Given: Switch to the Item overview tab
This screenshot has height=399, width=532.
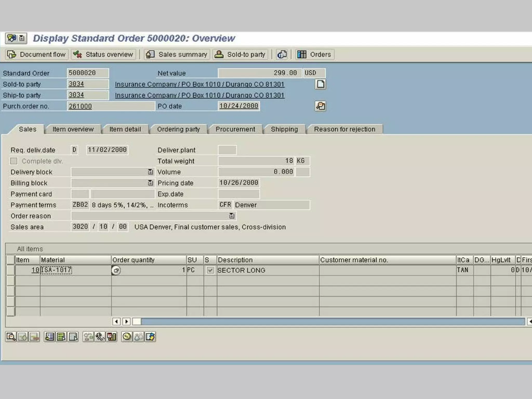Looking at the screenshot, I should (73, 129).
